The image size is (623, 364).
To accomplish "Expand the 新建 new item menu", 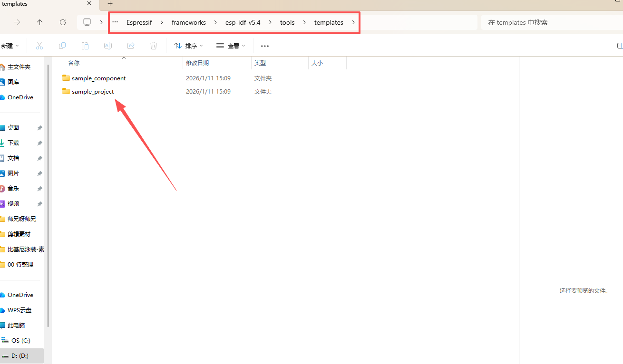I will tap(10, 46).
